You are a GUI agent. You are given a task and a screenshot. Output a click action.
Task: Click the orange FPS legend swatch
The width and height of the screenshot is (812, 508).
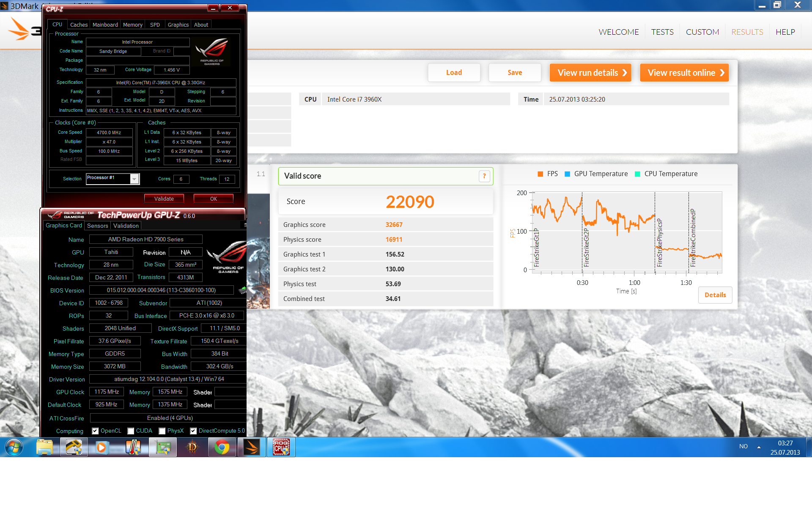click(x=540, y=174)
